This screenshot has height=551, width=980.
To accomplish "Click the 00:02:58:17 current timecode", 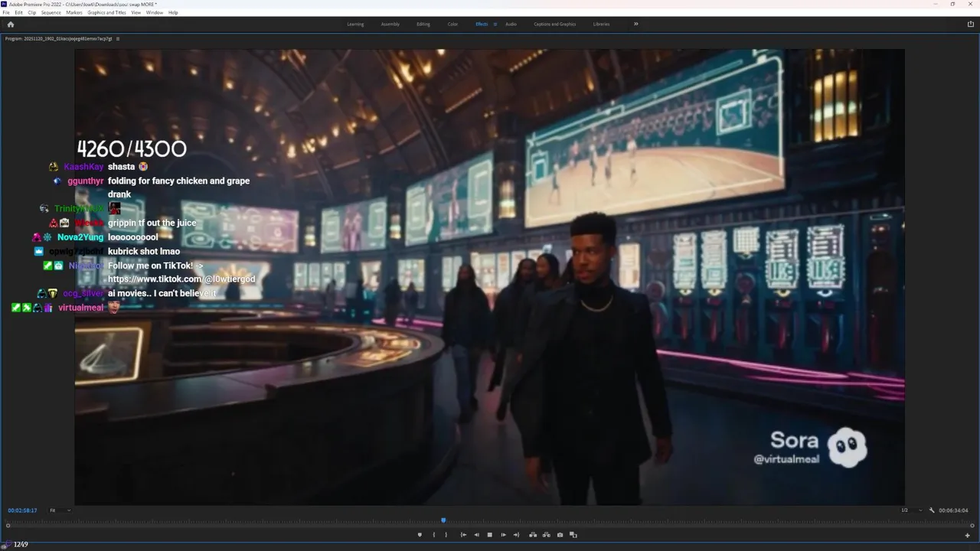I will point(22,510).
